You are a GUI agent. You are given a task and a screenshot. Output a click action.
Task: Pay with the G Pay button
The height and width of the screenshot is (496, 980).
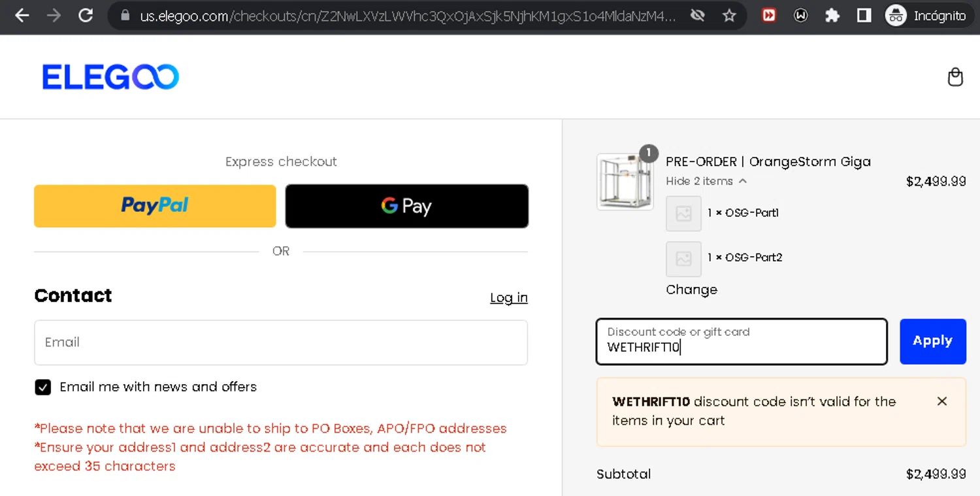click(x=406, y=206)
